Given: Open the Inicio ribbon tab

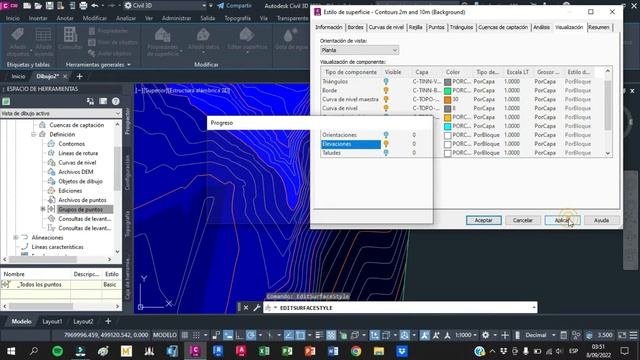Looking at the screenshot, I should (12, 18).
